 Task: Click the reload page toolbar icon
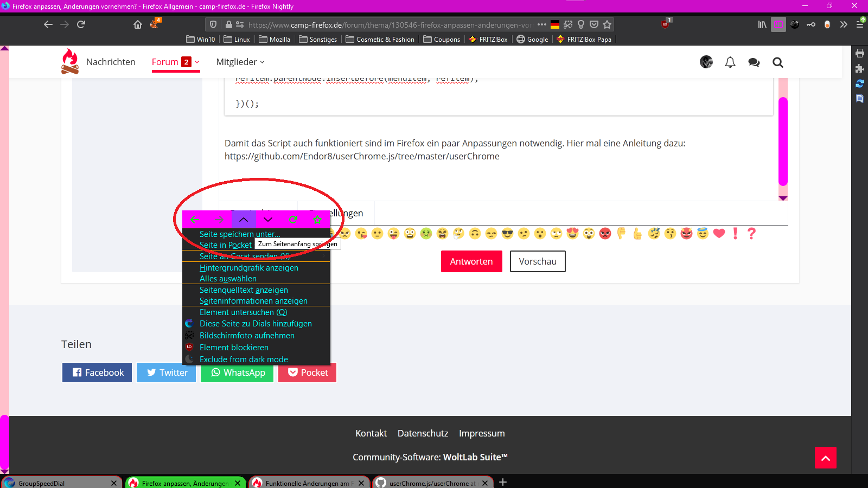click(x=81, y=24)
